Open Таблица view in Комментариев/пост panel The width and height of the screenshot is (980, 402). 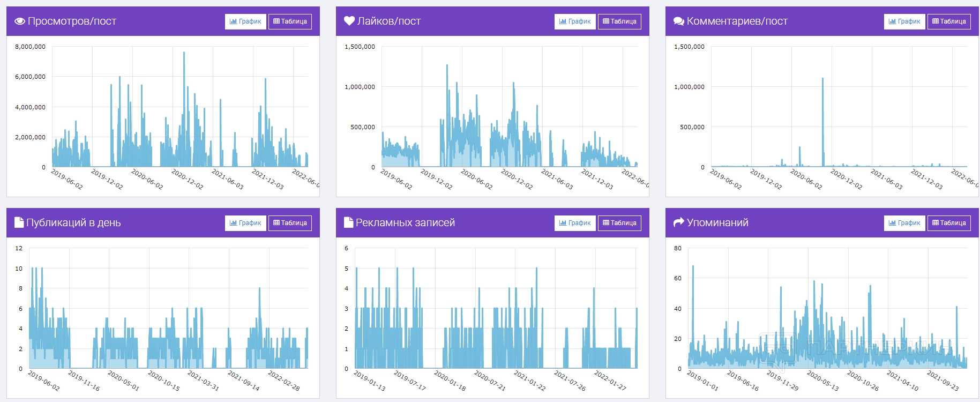(949, 21)
